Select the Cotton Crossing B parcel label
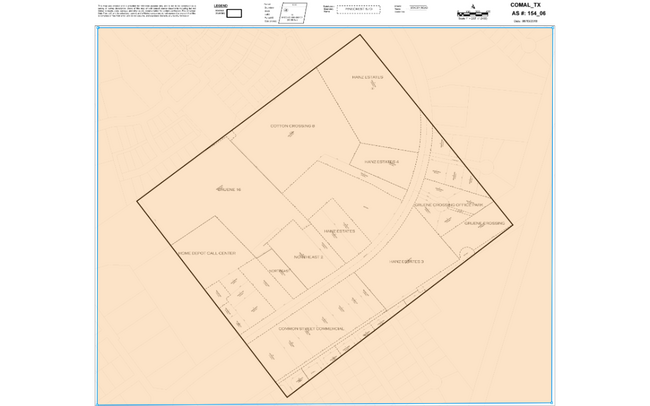This screenshot has width=650, height=406. [x=293, y=126]
